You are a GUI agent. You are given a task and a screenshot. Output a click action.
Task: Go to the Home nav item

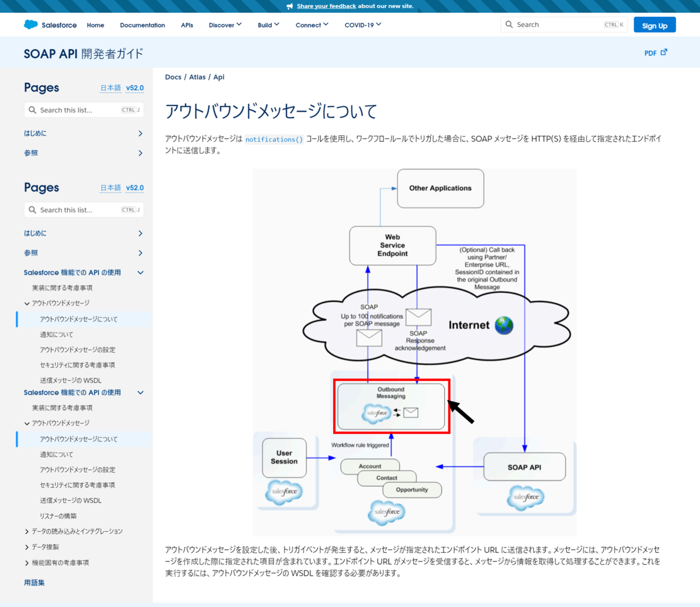coord(96,25)
